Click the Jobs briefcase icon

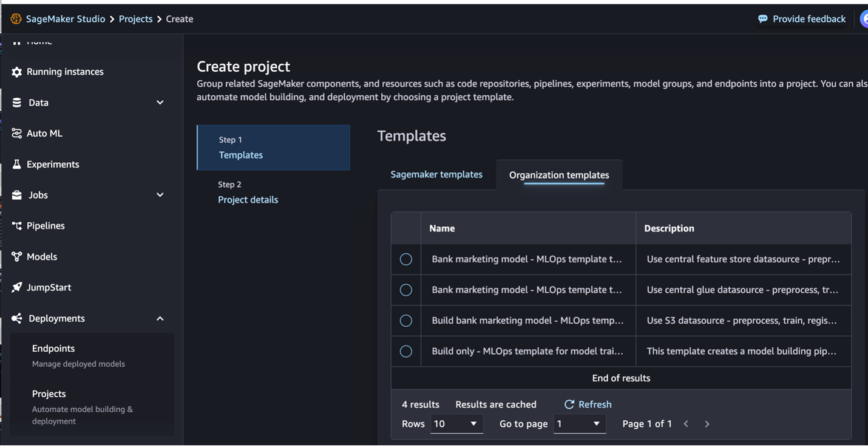pyautogui.click(x=16, y=195)
